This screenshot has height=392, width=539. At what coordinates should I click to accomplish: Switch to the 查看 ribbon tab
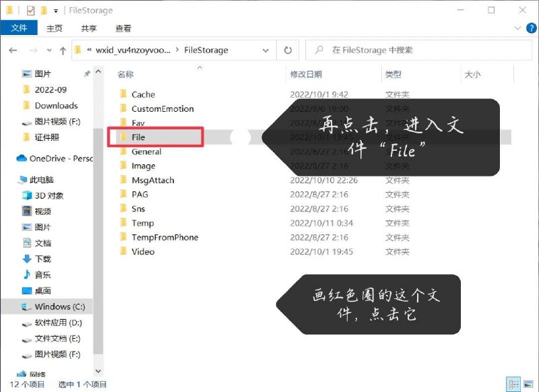point(124,28)
